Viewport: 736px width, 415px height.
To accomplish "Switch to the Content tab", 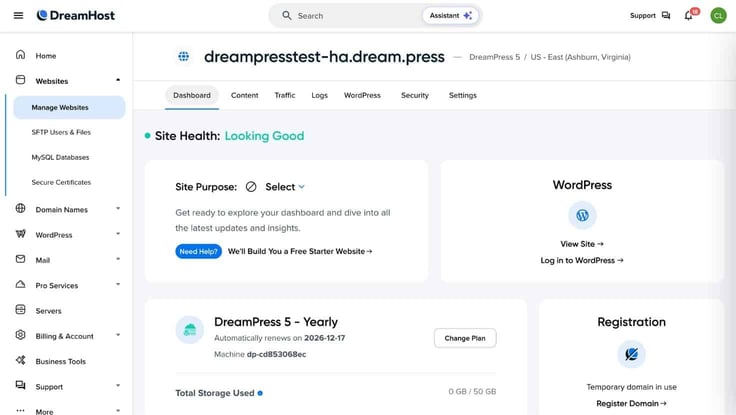I will 245,95.
